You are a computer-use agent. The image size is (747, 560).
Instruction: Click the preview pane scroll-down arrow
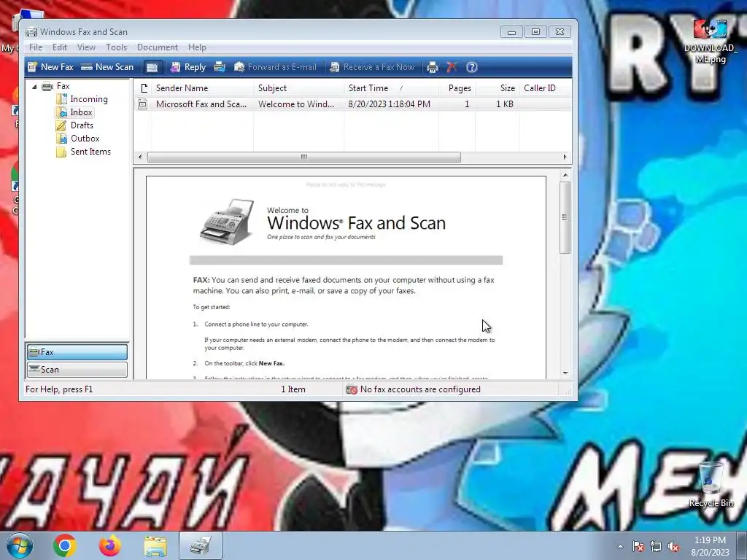565,373
